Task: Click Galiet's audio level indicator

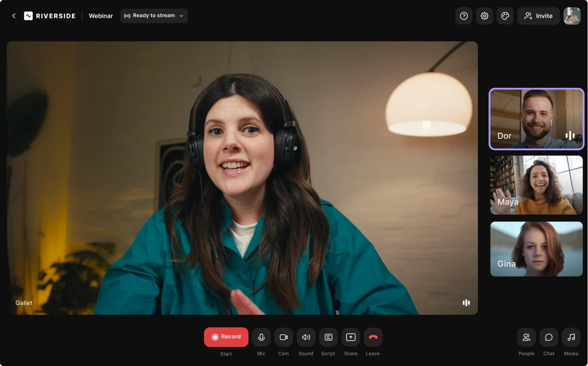Action: tap(466, 303)
